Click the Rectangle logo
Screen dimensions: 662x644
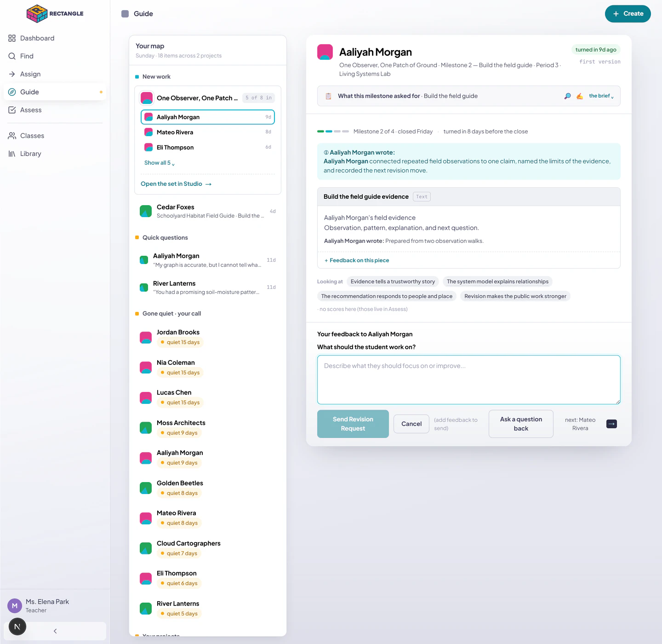pos(55,13)
